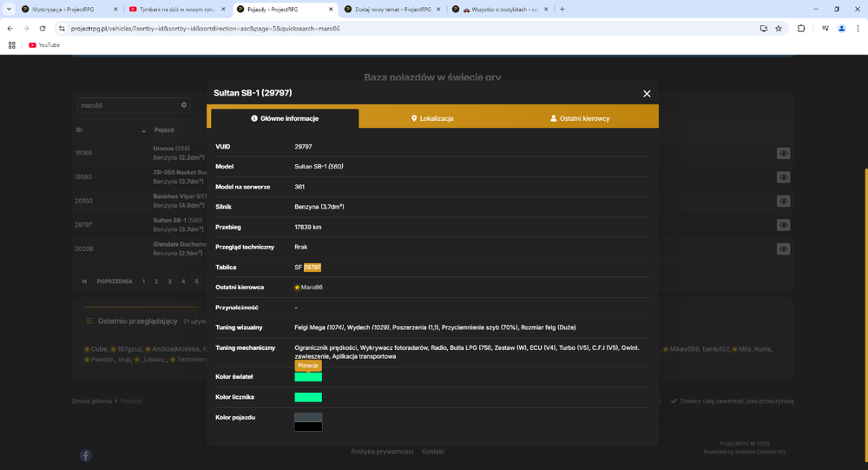868x470 pixels.
Task: Select Główne informacje tab
Action: 285,119
